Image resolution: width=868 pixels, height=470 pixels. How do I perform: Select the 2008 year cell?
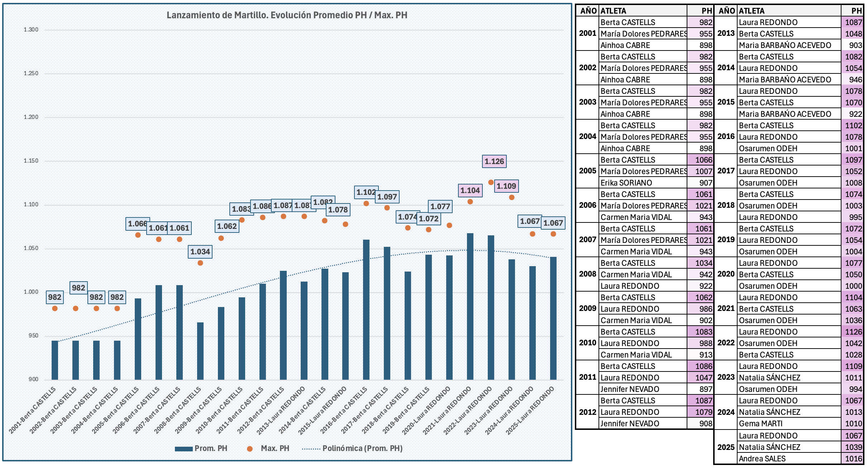(x=587, y=274)
